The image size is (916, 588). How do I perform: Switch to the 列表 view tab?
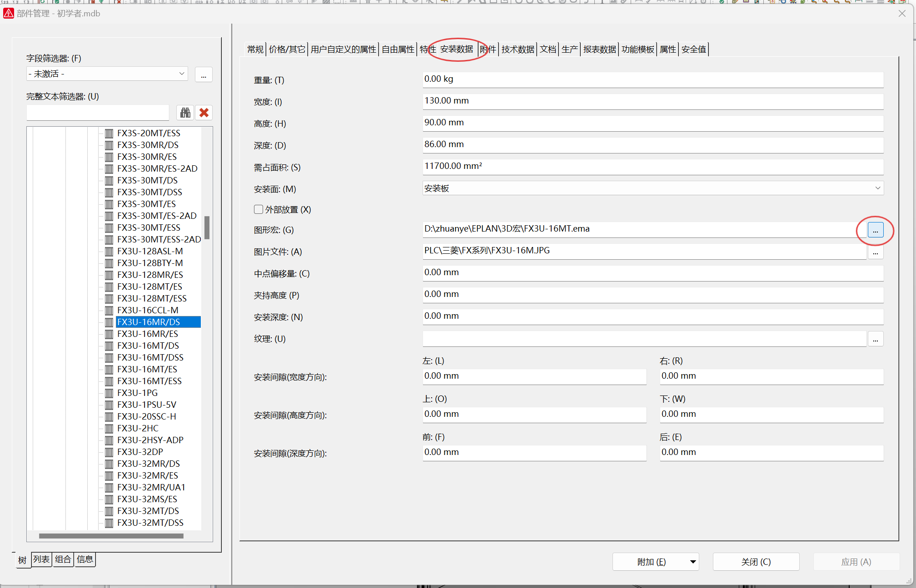41,559
